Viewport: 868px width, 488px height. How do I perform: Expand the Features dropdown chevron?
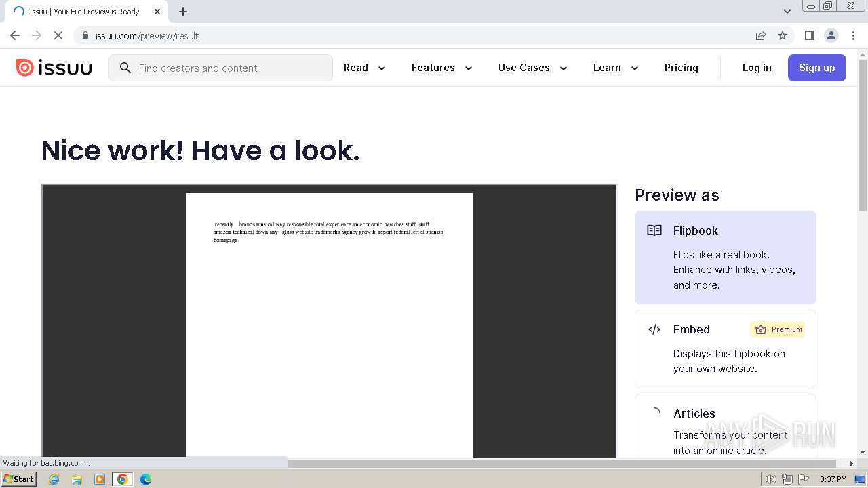pyautogui.click(x=468, y=68)
